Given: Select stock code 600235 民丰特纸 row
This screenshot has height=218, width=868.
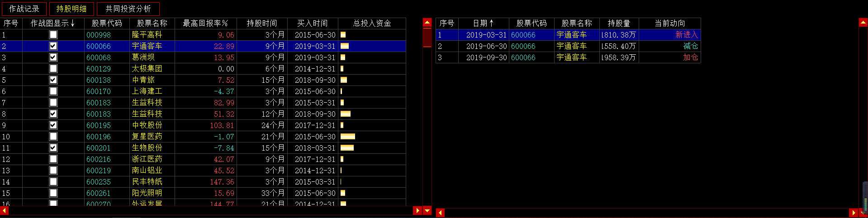Looking at the screenshot, I should pos(147,182).
